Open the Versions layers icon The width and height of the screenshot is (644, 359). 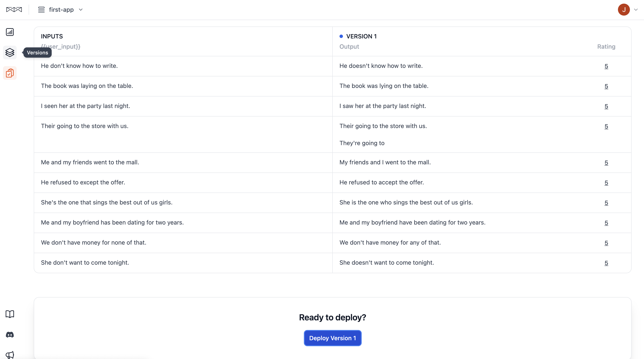tap(10, 53)
